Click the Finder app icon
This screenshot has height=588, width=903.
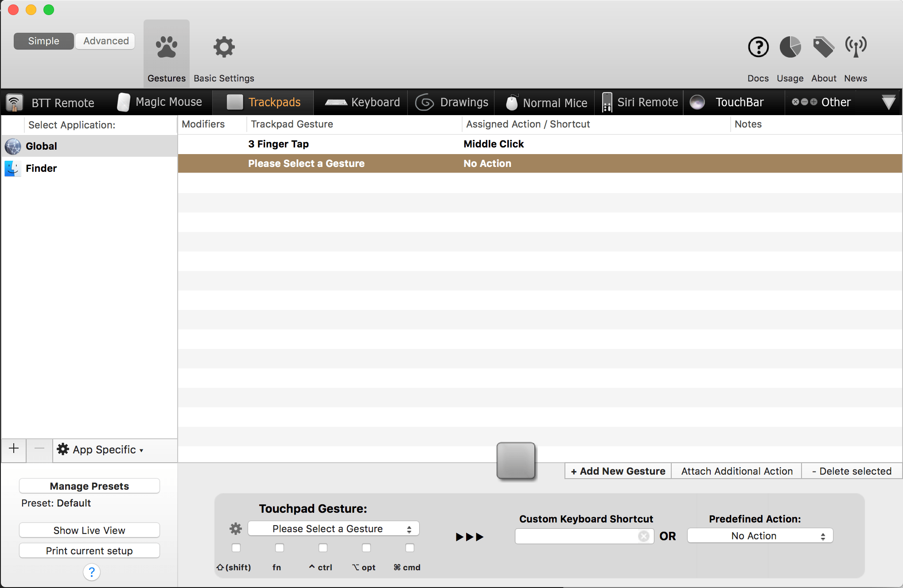coord(13,168)
